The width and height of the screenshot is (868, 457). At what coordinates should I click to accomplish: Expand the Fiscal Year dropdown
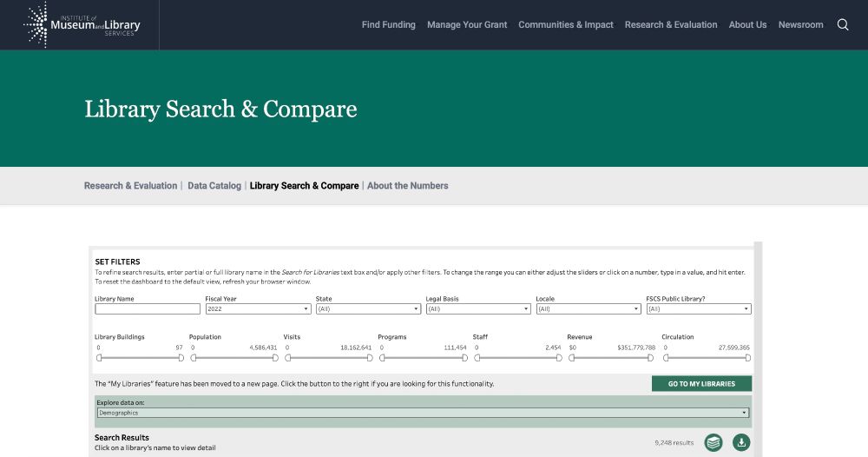click(x=258, y=309)
